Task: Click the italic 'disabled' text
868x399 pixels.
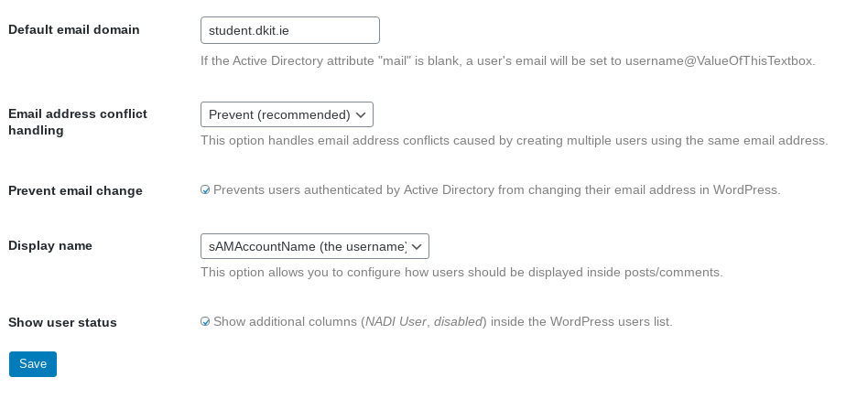Action: point(458,321)
